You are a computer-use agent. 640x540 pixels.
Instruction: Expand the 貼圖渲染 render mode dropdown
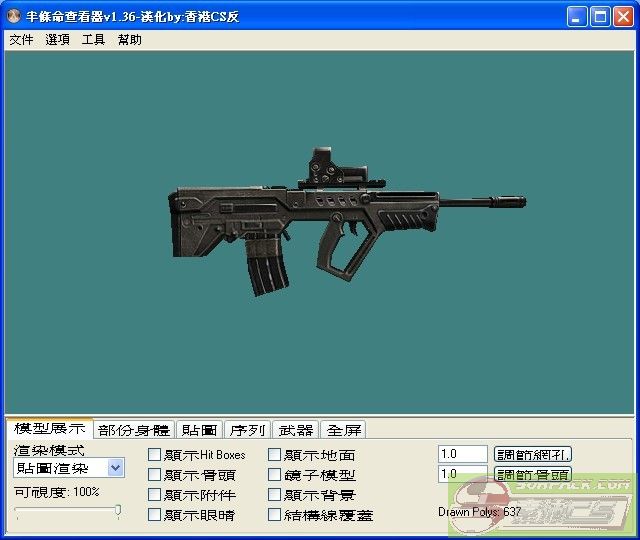[x=116, y=468]
